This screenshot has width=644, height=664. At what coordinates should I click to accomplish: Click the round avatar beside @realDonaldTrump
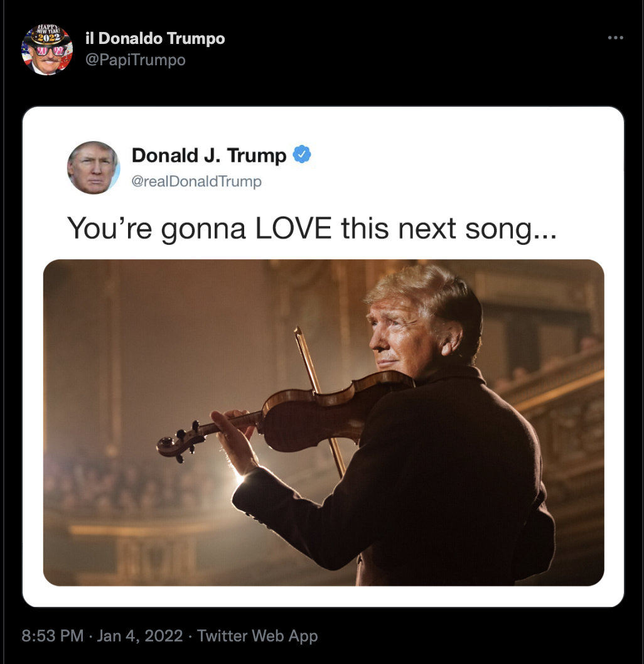pos(94,168)
